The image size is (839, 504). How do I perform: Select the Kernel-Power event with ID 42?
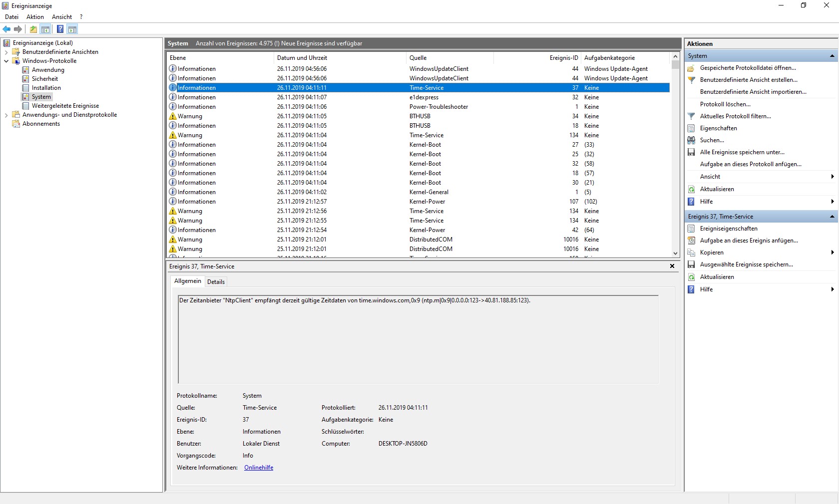pos(419,230)
